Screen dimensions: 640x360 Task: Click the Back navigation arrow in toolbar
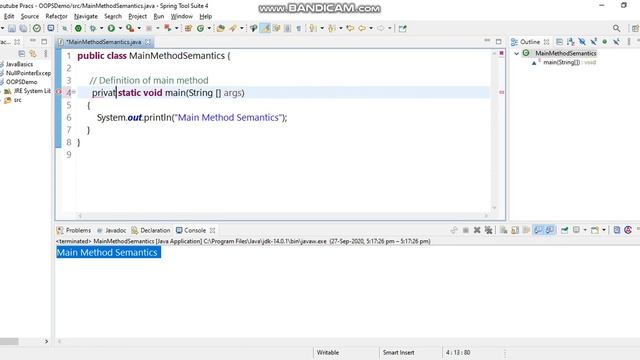point(362,28)
